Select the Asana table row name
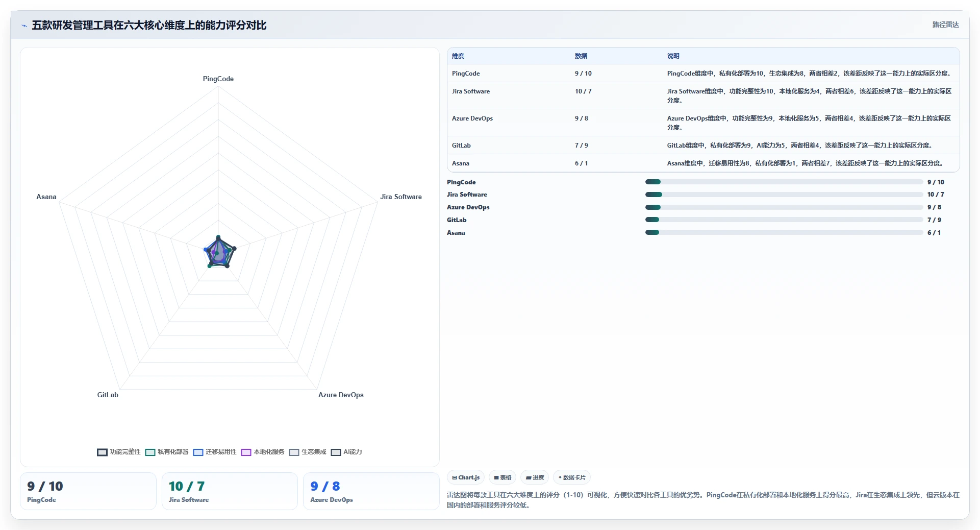980x530 pixels. click(461, 163)
